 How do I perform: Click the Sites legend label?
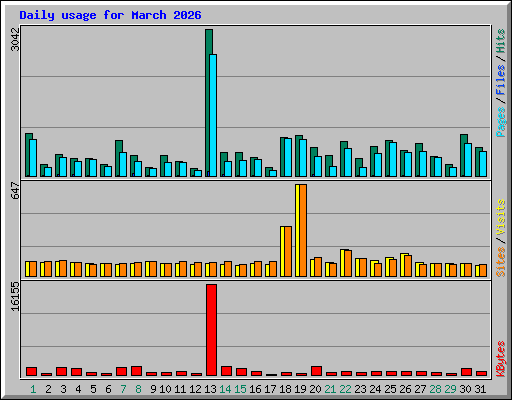coord(501,262)
